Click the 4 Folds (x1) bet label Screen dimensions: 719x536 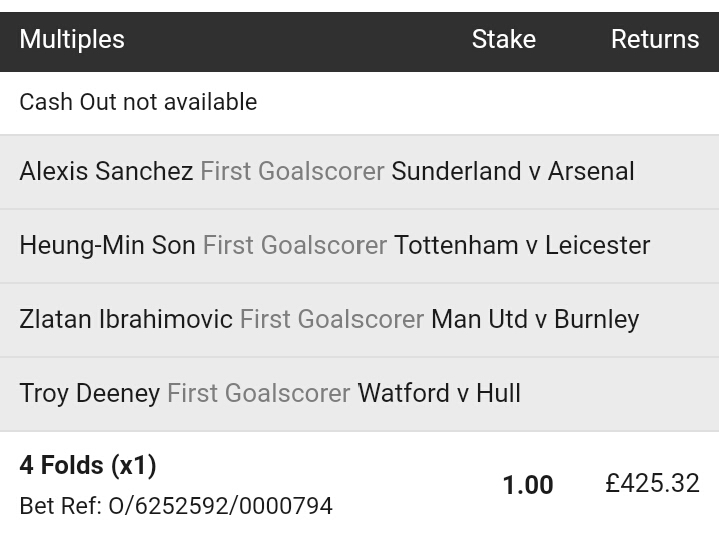coord(88,465)
